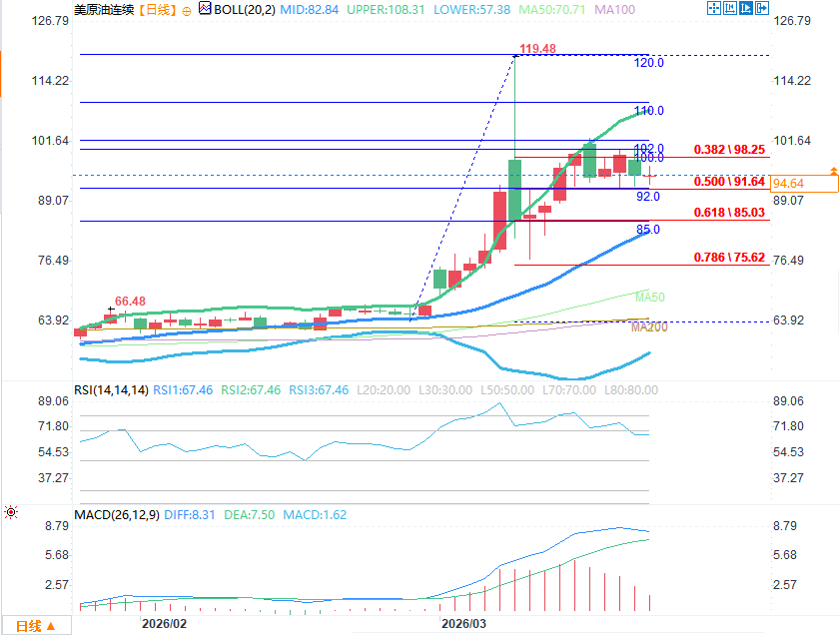
Task: Click the 120.0 horizontal line label
Action: (x=649, y=63)
